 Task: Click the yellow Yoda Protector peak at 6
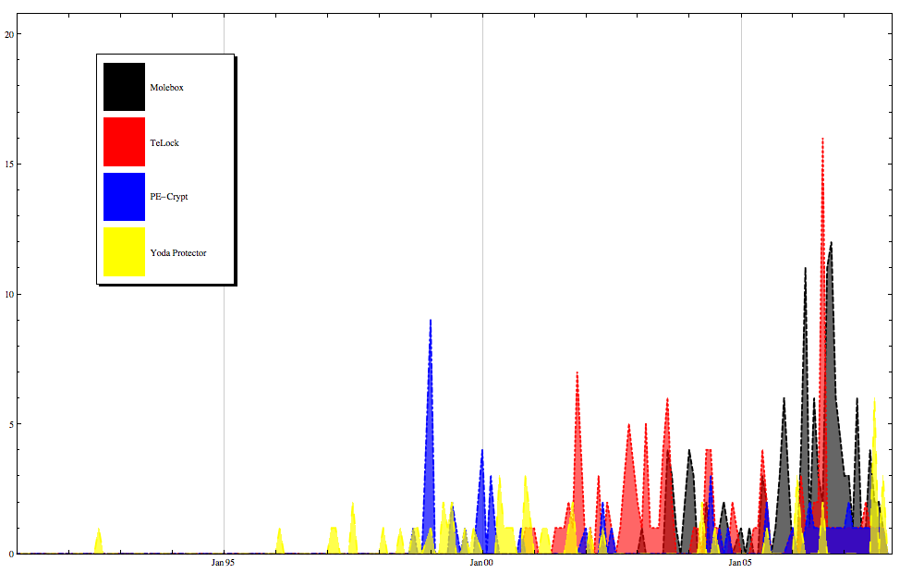874,399
